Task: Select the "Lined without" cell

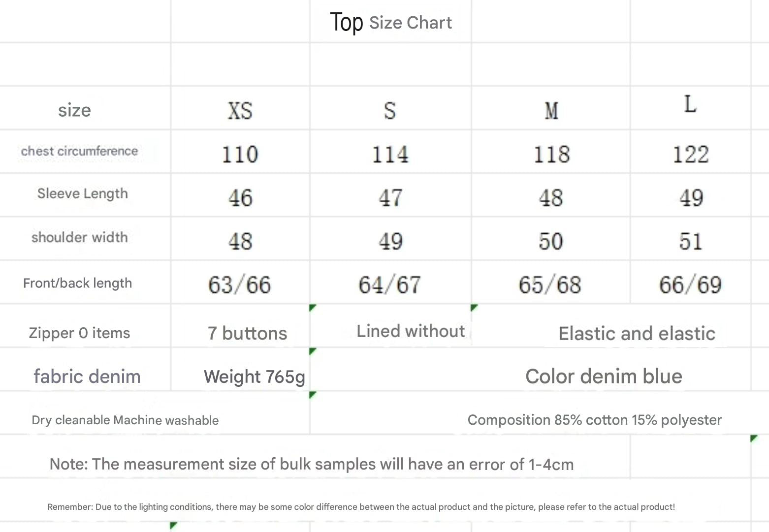Action: pos(411,331)
